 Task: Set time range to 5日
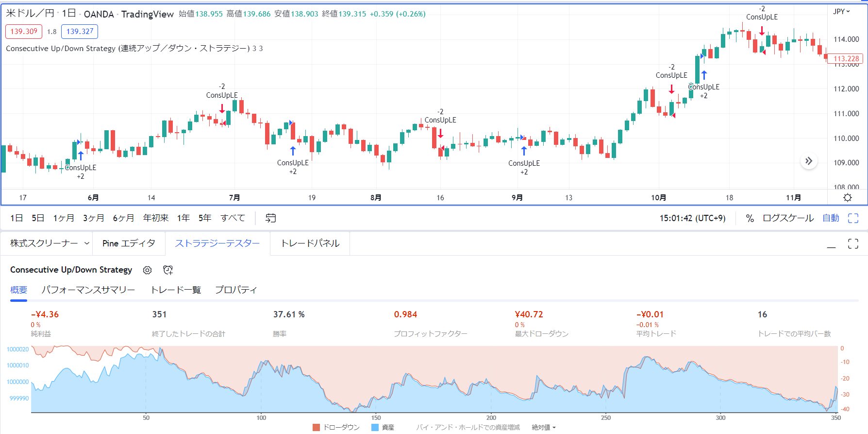coord(38,218)
